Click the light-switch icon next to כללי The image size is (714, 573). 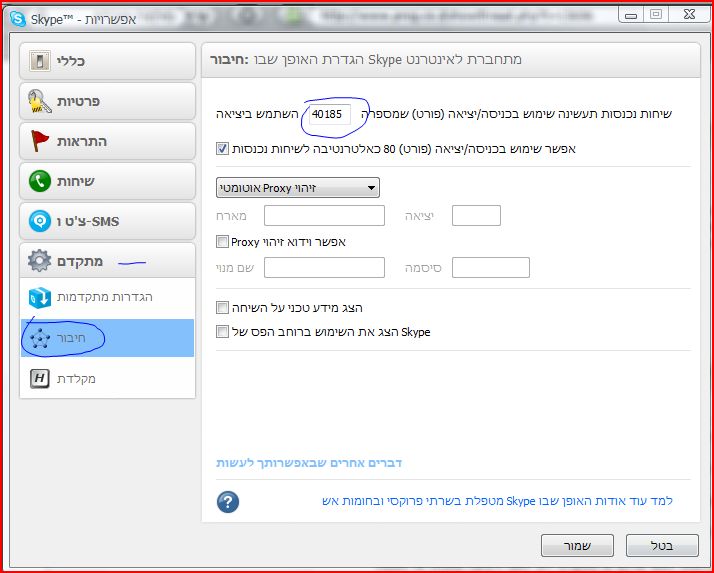pos(40,61)
